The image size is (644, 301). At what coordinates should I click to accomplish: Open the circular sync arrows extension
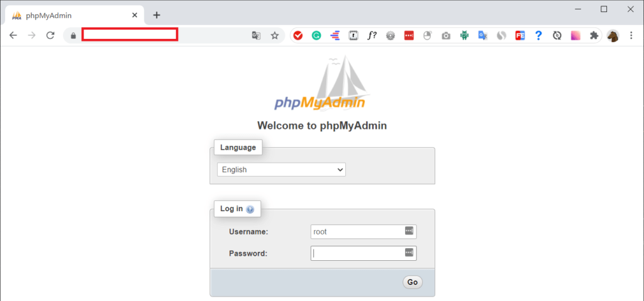click(557, 36)
